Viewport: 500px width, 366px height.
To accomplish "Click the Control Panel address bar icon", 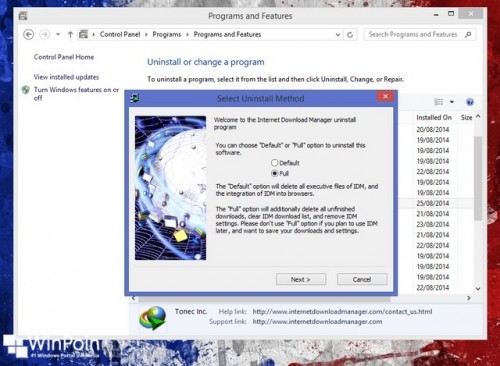I will pos(83,34).
